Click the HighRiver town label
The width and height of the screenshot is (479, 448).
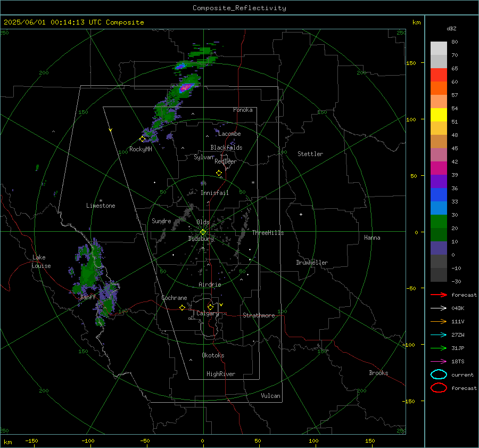tap(221, 374)
